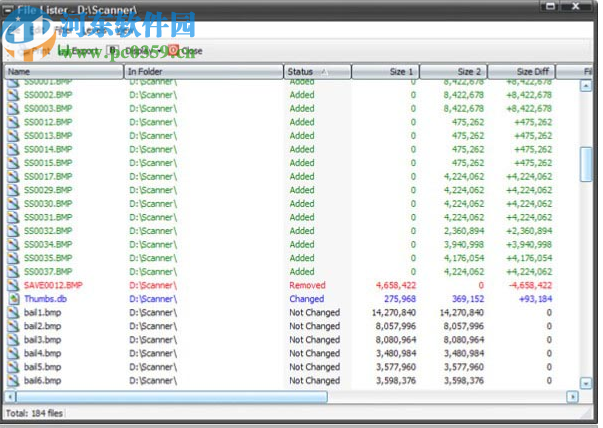Click the file icon beside bail3.bmp
This screenshot has height=428, width=603.
pyautogui.click(x=13, y=340)
